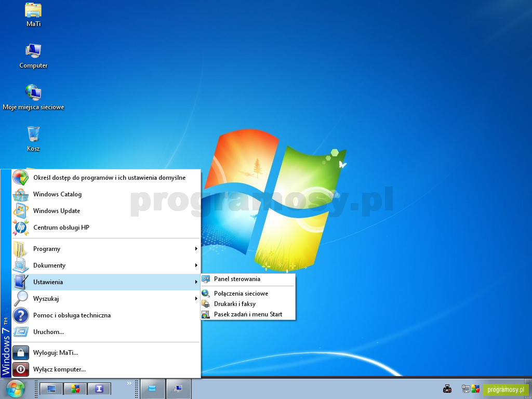Click the network connection tray icon

[466, 389]
